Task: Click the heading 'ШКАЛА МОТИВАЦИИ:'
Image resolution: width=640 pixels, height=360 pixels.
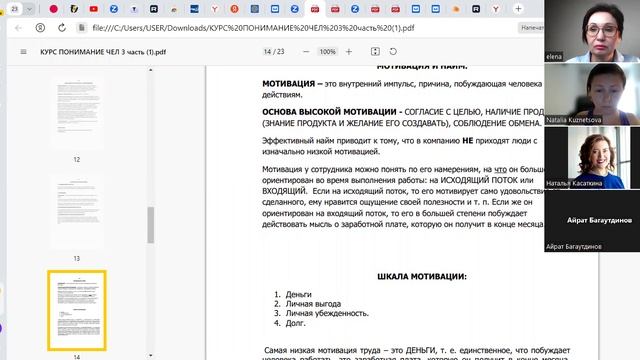Action: [x=422, y=277]
